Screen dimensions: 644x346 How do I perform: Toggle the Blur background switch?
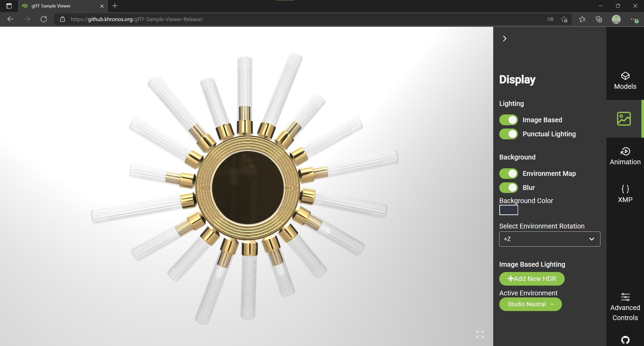(x=508, y=188)
